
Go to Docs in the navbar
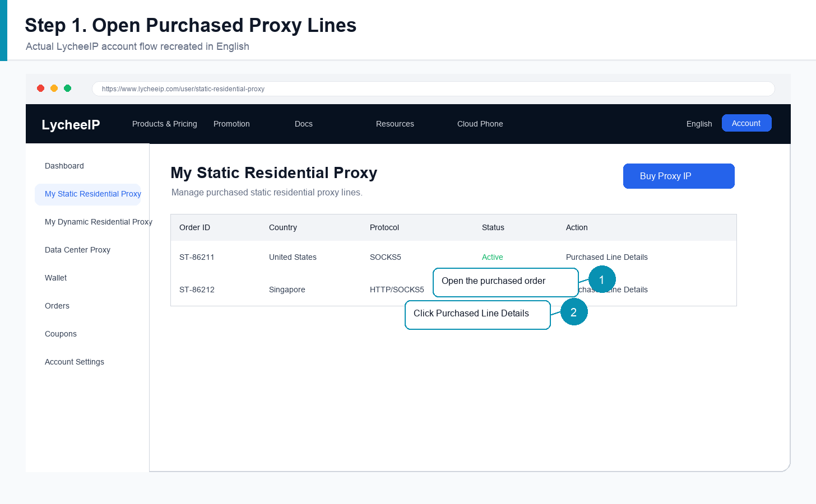point(304,124)
